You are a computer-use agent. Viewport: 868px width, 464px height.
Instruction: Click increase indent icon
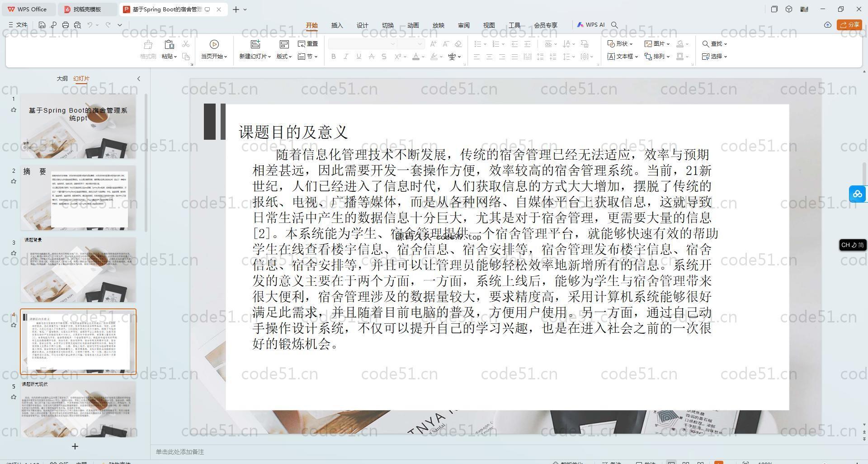(527, 44)
